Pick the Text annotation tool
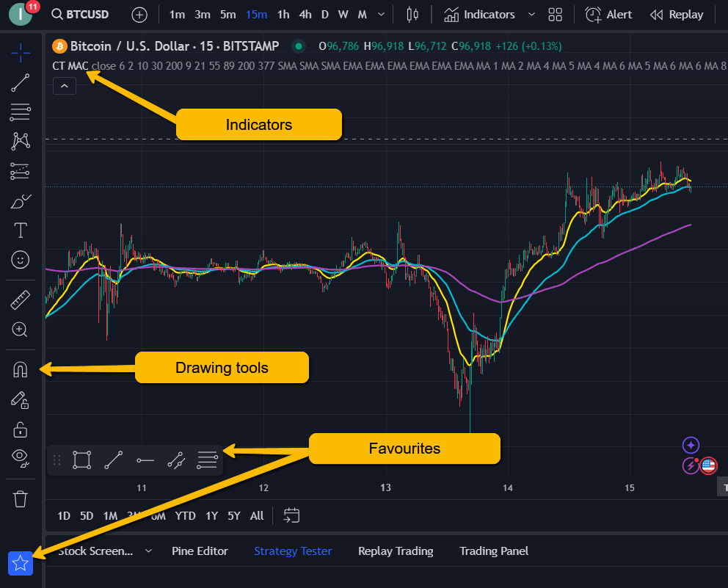 [x=20, y=230]
